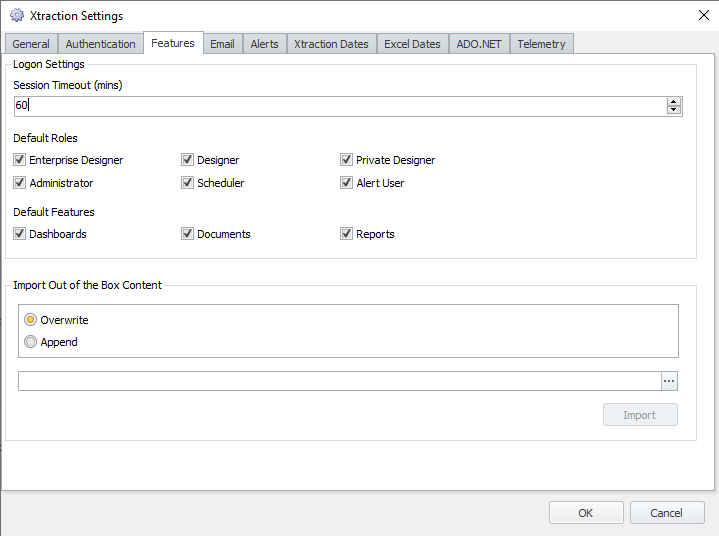Close the Xtraction Settings window
Screen dimensions: 719x536
click(x=702, y=15)
